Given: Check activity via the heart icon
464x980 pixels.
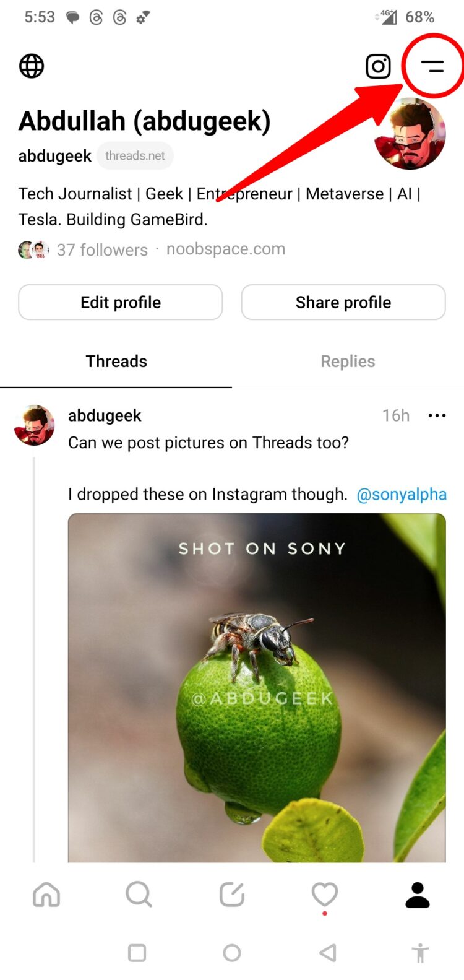Looking at the screenshot, I should (x=325, y=894).
